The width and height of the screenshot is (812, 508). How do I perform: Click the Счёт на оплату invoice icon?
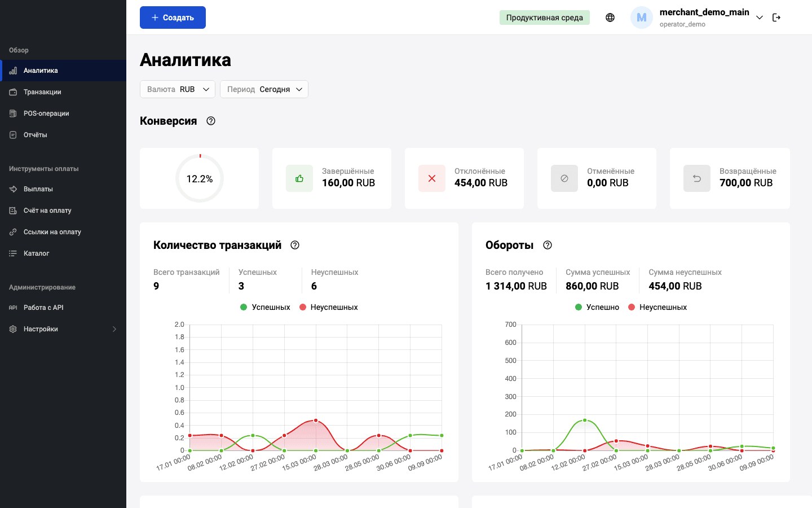[13, 211]
